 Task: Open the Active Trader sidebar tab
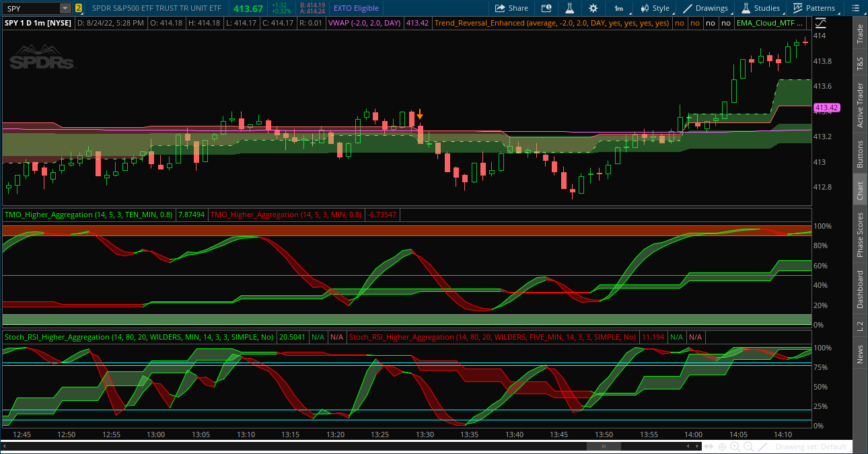[x=860, y=106]
